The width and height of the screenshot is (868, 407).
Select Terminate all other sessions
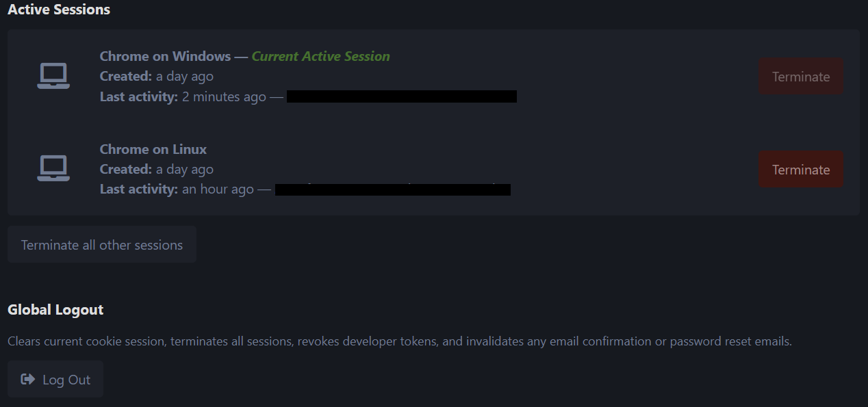(102, 245)
